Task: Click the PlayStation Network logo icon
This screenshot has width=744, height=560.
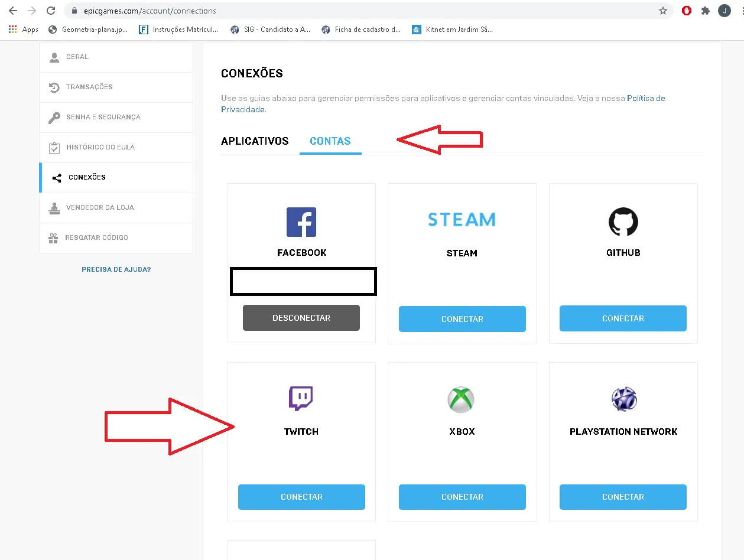Action: pyautogui.click(x=624, y=399)
